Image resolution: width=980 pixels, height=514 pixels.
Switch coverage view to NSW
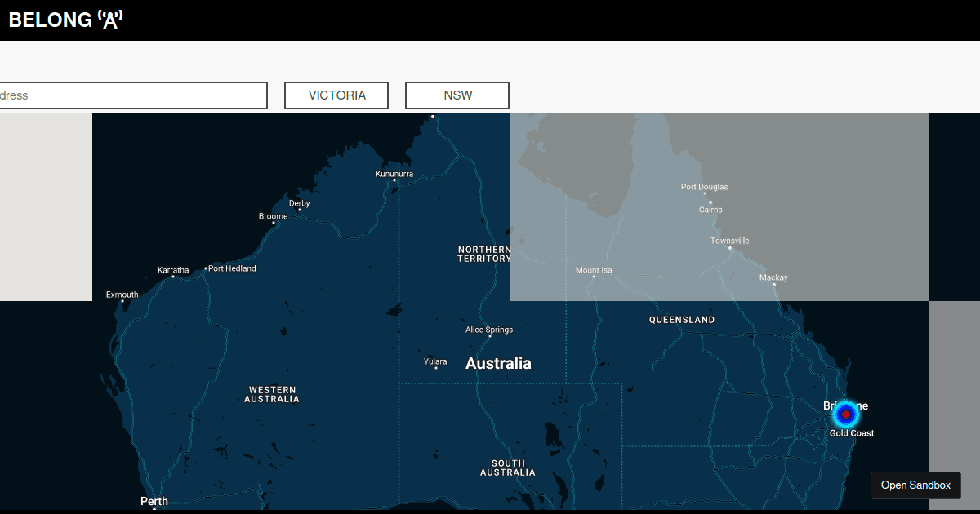[x=457, y=95]
